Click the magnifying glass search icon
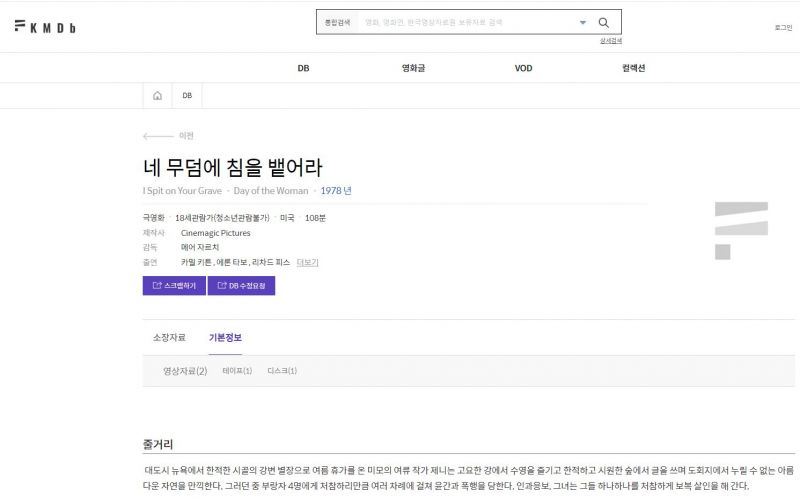The height and width of the screenshot is (498, 800). [x=603, y=22]
